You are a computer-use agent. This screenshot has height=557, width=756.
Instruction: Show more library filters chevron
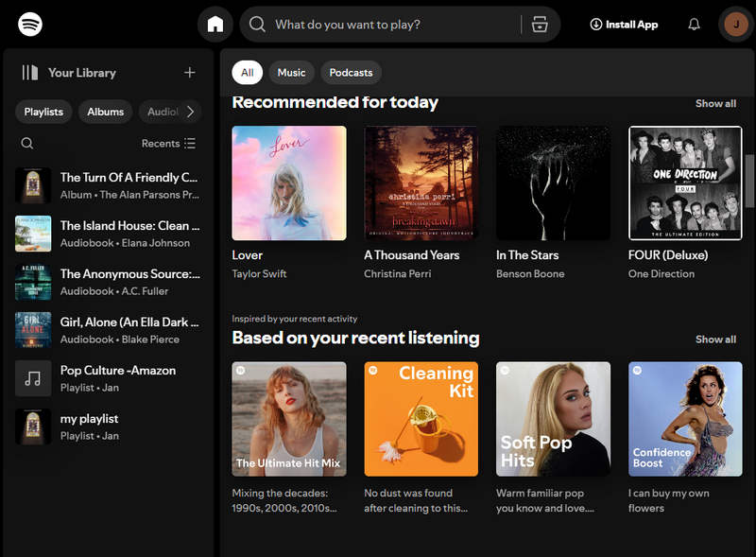point(191,112)
